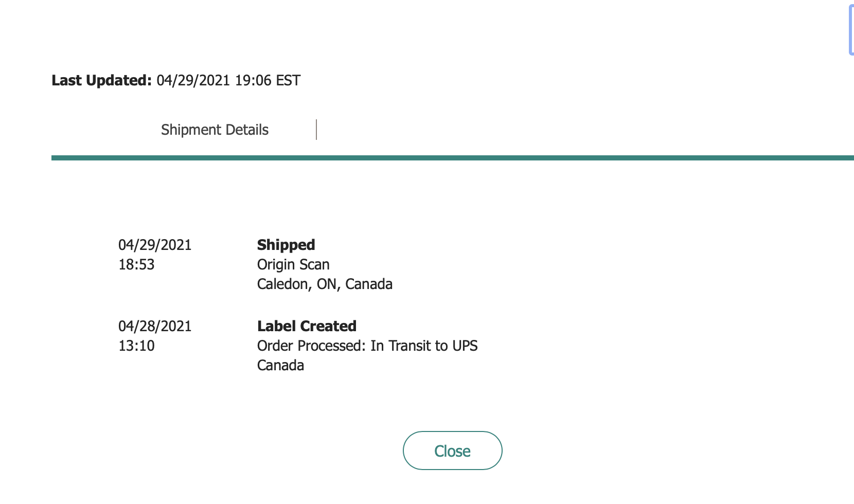This screenshot has width=854, height=504.
Task: Click the 18:53 time entry
Action: [x=136, y=264]
